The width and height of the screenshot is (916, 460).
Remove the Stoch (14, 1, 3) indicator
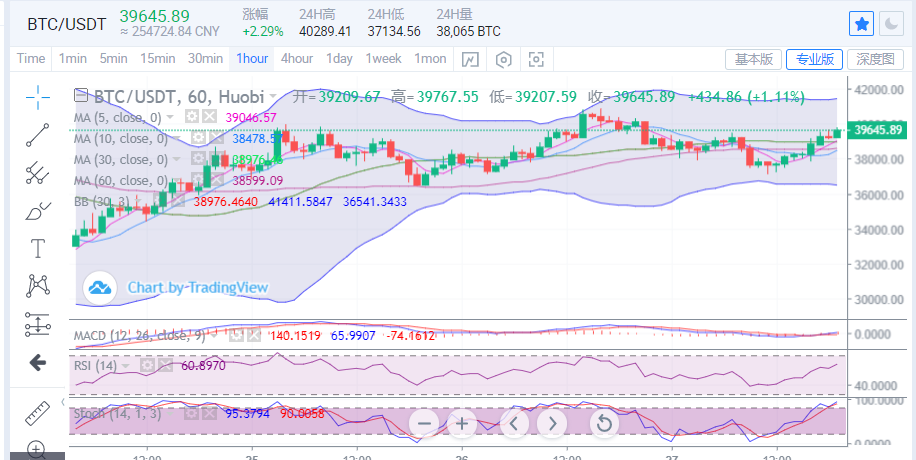pos(209,414)
